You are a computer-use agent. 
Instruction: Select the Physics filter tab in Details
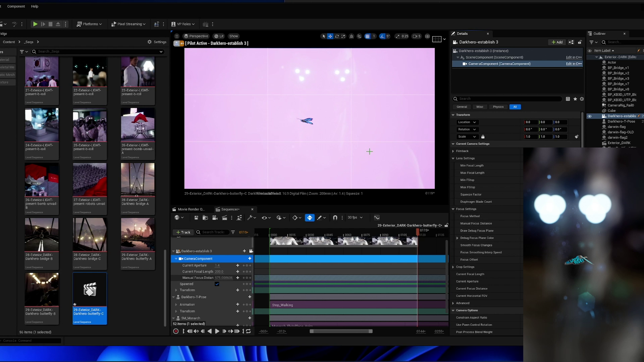click(498, 107)
